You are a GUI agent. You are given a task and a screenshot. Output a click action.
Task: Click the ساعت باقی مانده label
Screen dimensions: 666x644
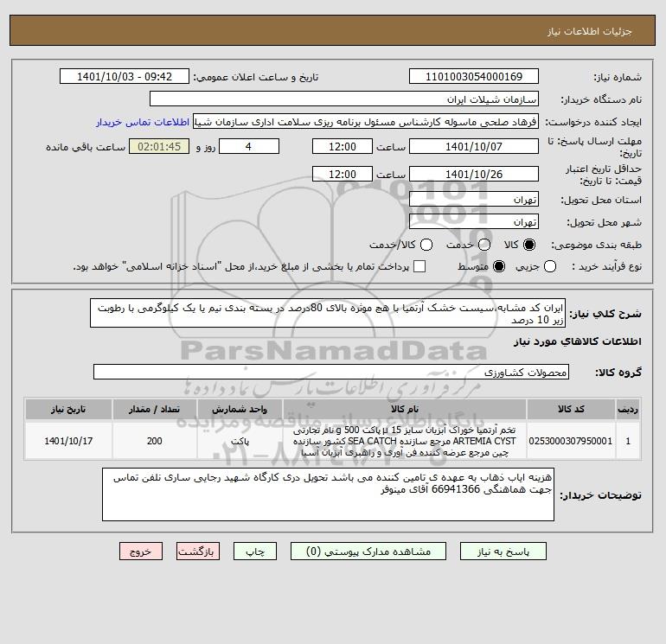click(86, 147)
